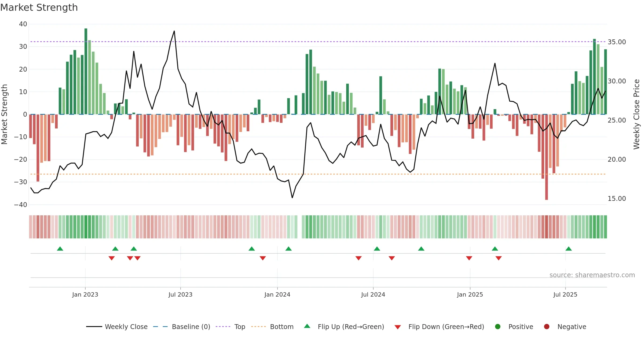Click the 0 baseline tick label
Image resolution: width=644 pixels, height=362 pixels.
[25, 114]
